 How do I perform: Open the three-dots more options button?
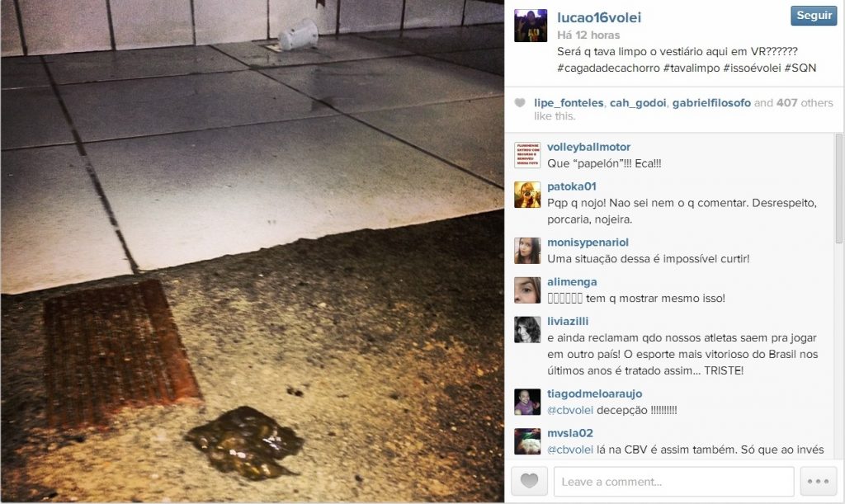818,481
